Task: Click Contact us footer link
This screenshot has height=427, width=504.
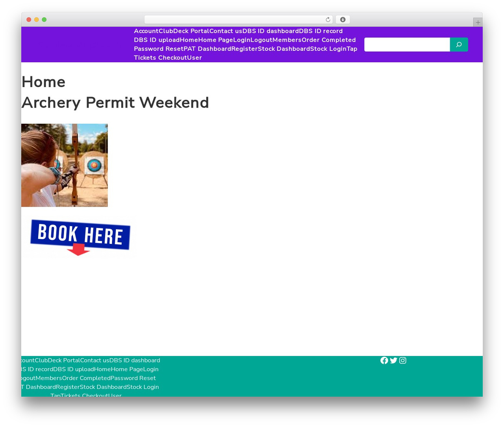Action: 94,360
